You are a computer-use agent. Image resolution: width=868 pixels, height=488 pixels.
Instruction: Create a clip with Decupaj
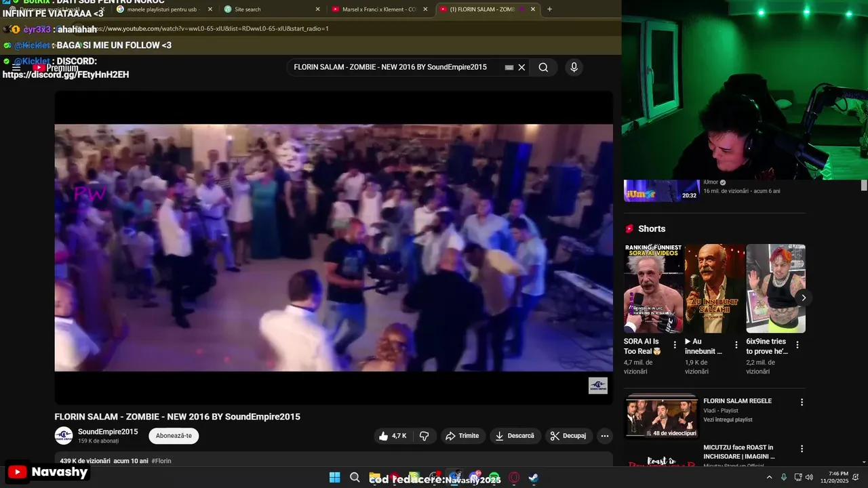pyautogui.click(x=568, y=436)
